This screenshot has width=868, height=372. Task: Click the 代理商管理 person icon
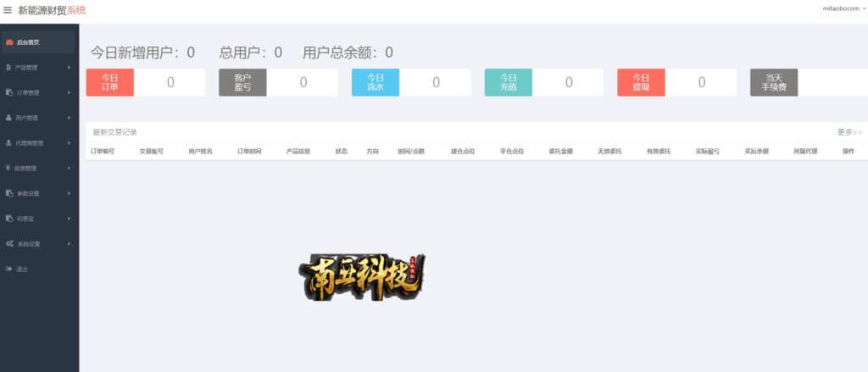(x=9, y=143)
